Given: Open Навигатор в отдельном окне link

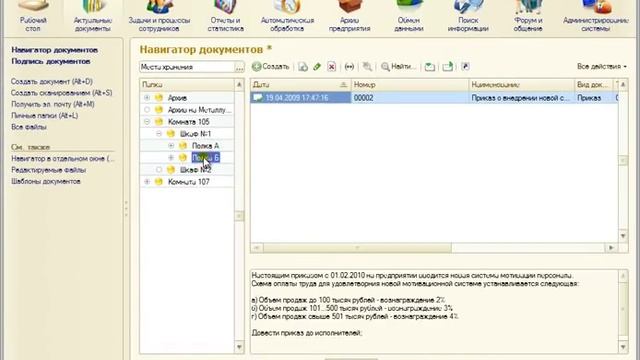Looking at the screenshot, I should tap(63, 158).
